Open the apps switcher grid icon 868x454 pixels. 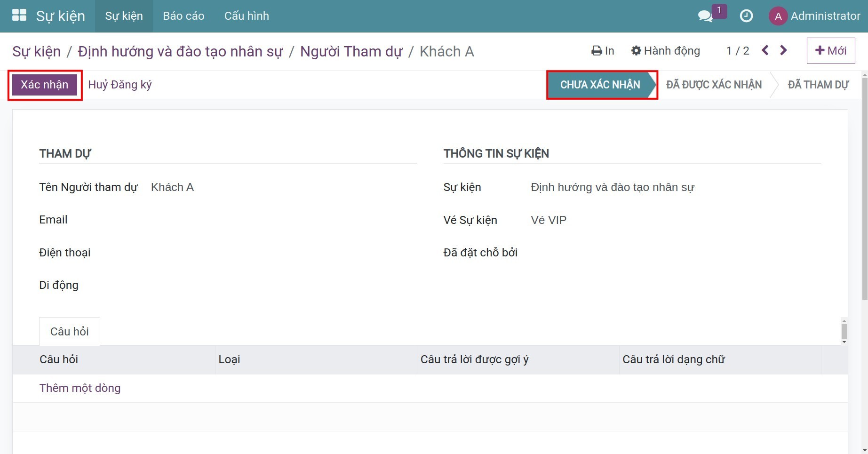tap(19, 15)
